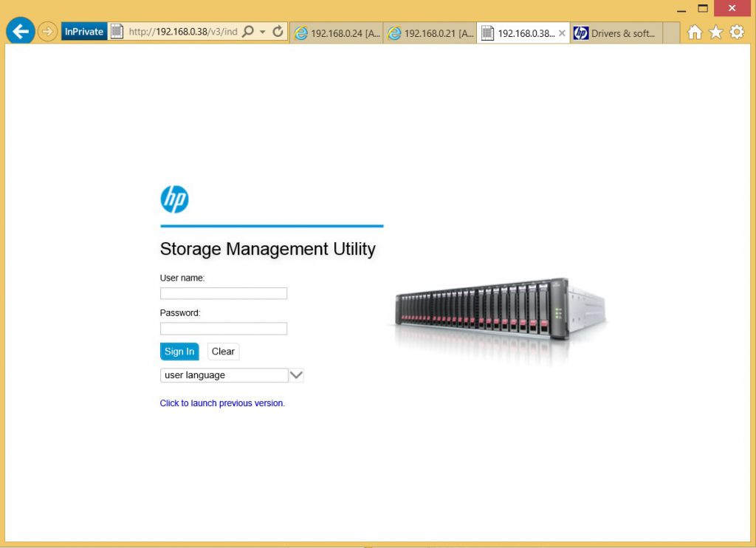Open browser tools gear menu
Image resolution: width=756 pixels, height=548 pixels.
(737, 32)
